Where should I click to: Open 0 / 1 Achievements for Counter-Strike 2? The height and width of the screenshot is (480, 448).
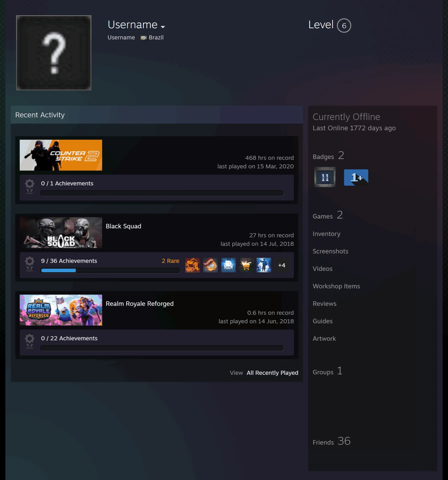click(x=67, y=183)
